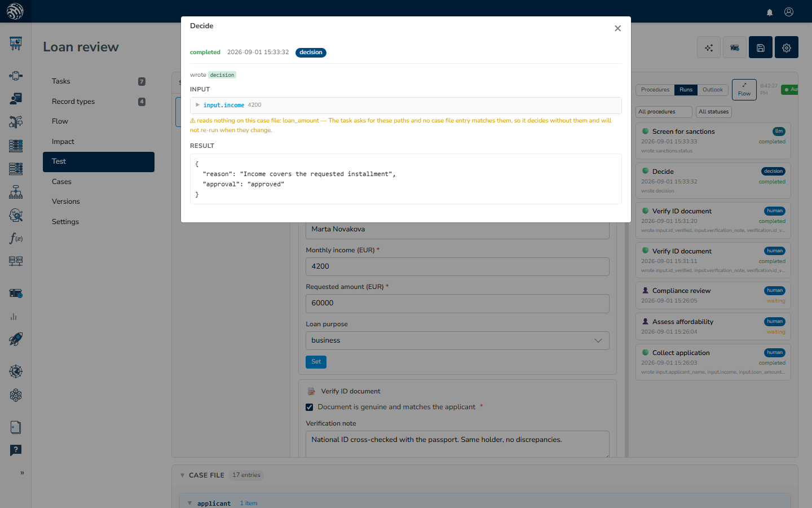
Task: Click the Flow expand button
Action: (x=744, y=90)
